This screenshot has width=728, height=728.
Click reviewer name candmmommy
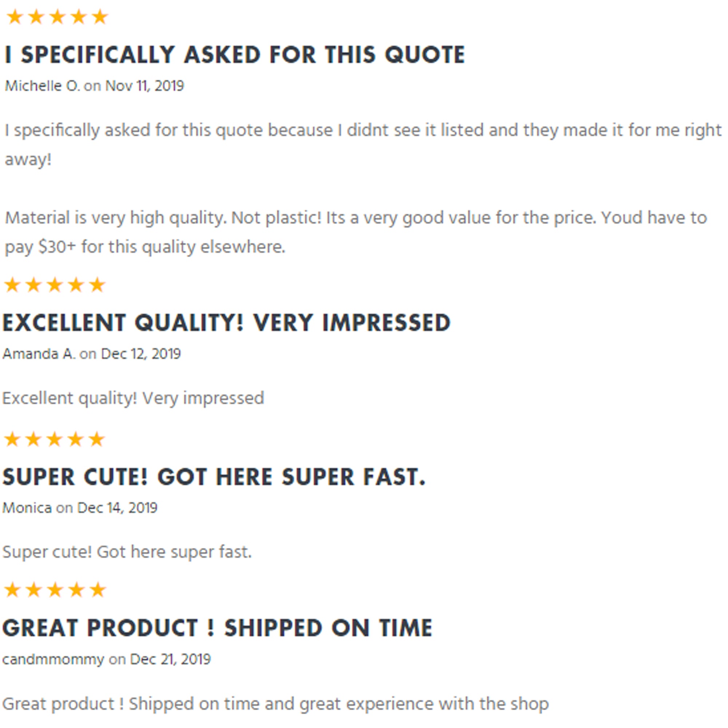click(53, 660)
